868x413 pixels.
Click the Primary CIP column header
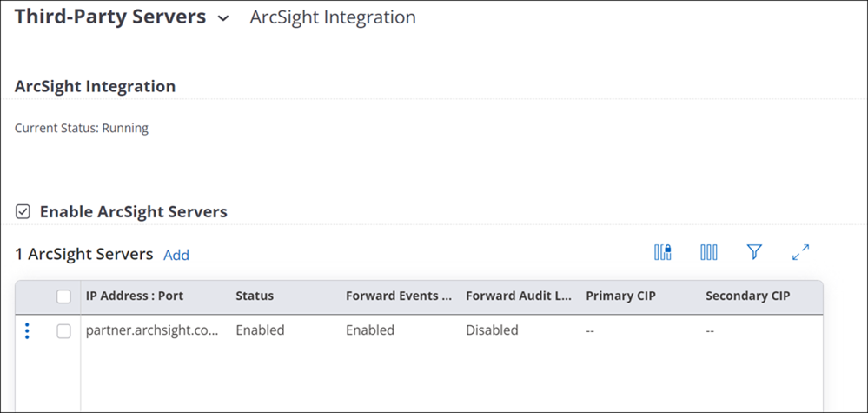pos(620,296)
